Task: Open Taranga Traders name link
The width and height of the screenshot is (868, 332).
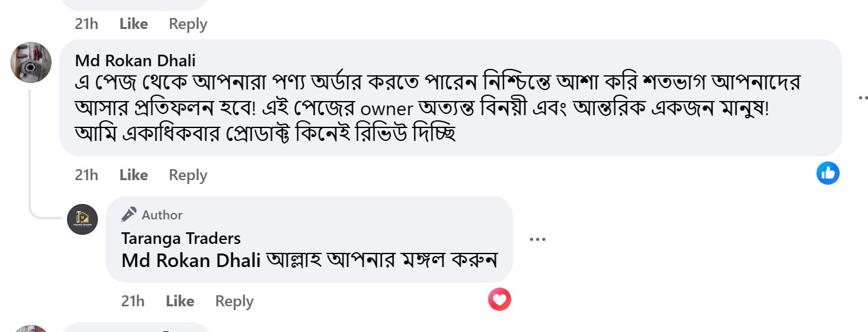Action: (181, 238)
